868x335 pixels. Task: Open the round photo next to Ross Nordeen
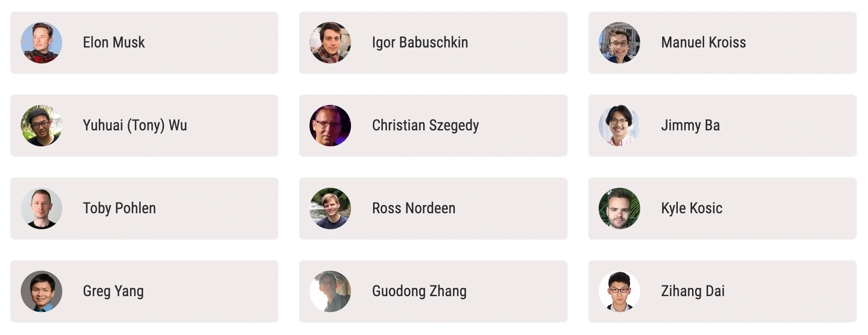coord(330,209)
